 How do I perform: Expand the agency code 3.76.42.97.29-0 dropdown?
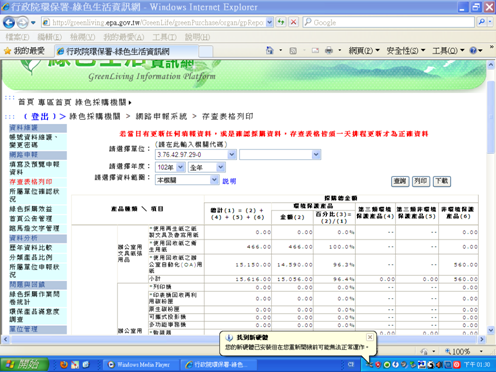[232, 154]
